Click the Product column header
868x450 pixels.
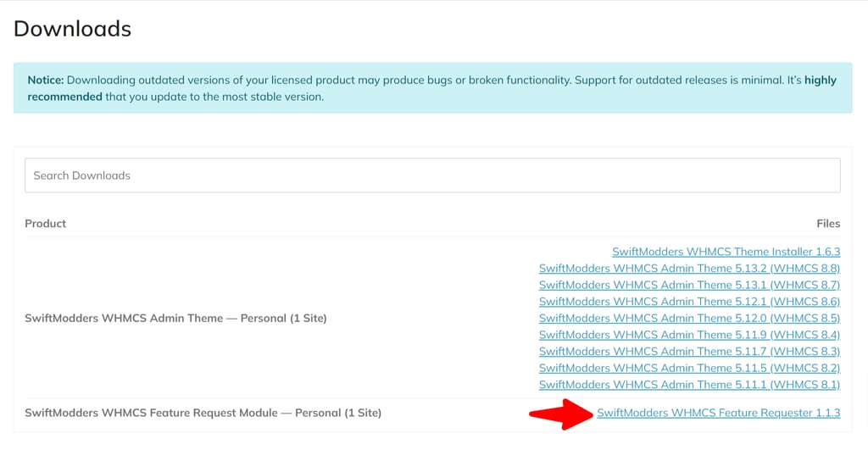(46, 224)
